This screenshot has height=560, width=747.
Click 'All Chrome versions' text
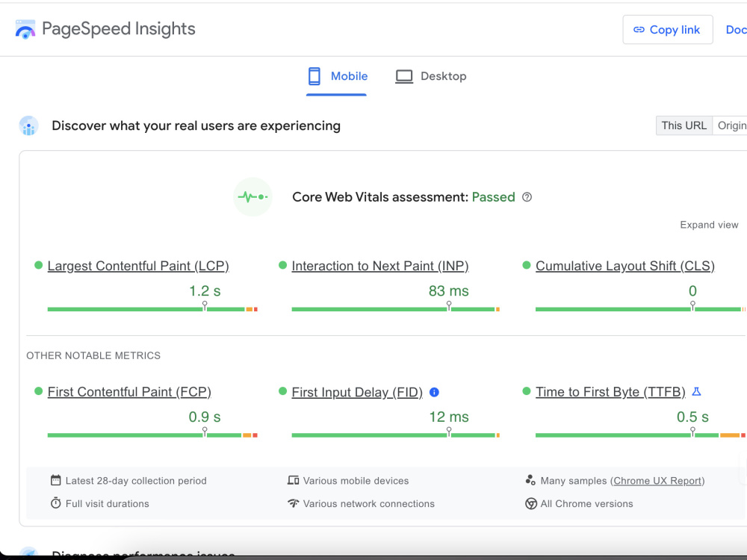(x=587, y=504)
